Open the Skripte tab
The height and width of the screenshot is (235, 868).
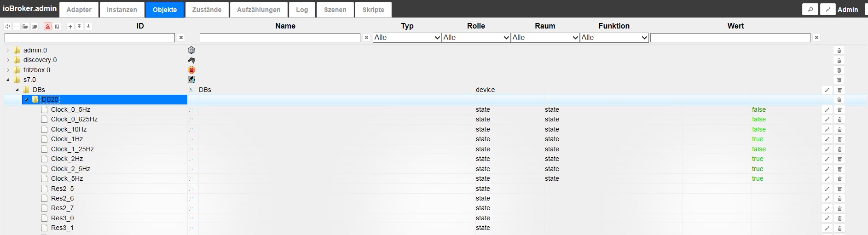tap(373, 10)
